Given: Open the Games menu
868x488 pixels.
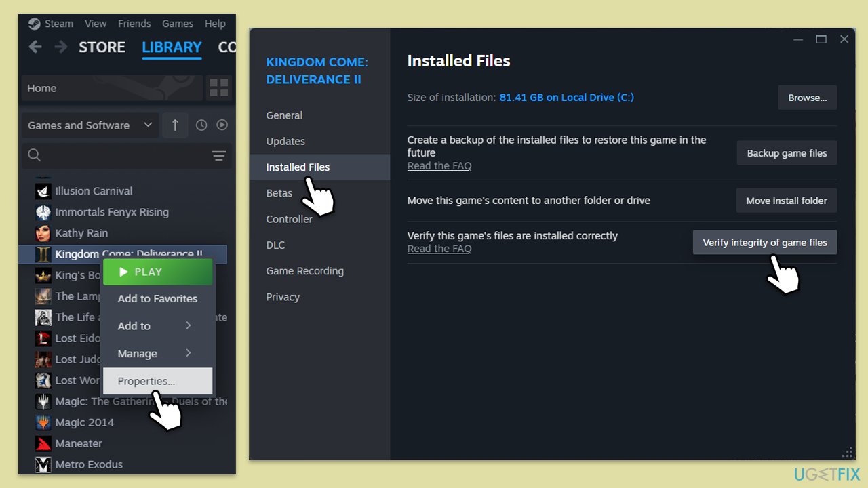Looking at the screenshot, I should pyautogui.click(x=178, y=24).
